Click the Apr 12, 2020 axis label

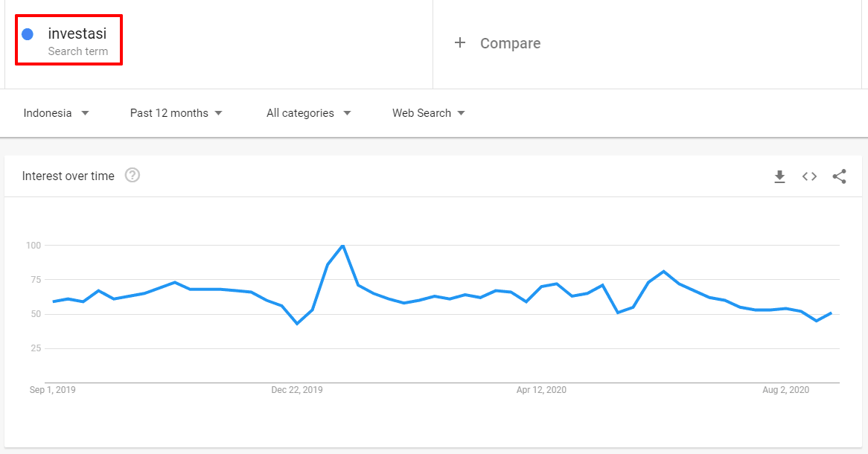tap(541, 390)
